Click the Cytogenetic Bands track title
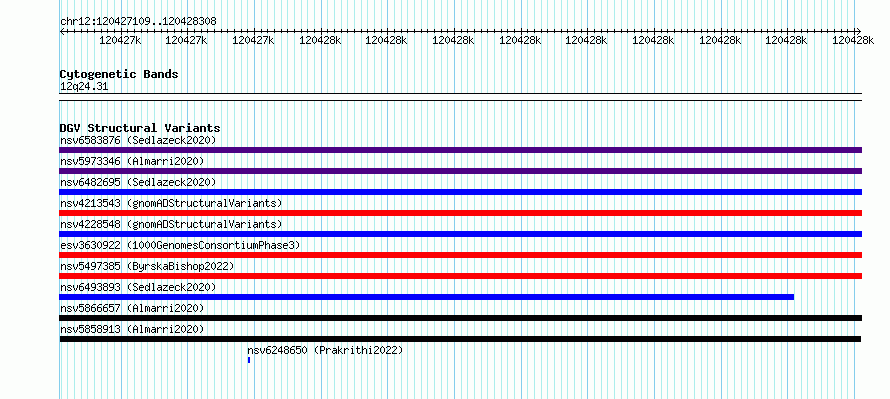890x399 pixels. tap(119, 74)
